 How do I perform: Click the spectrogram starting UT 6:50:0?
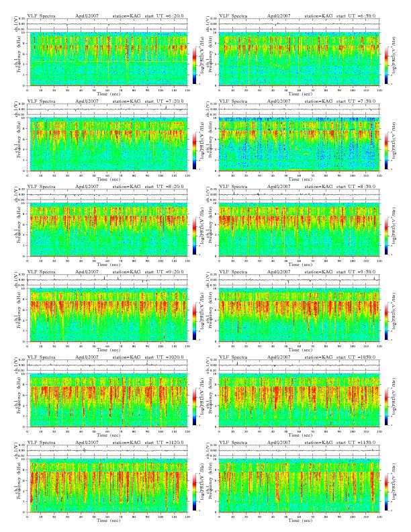pyautogui.click(x=299, y=59)
